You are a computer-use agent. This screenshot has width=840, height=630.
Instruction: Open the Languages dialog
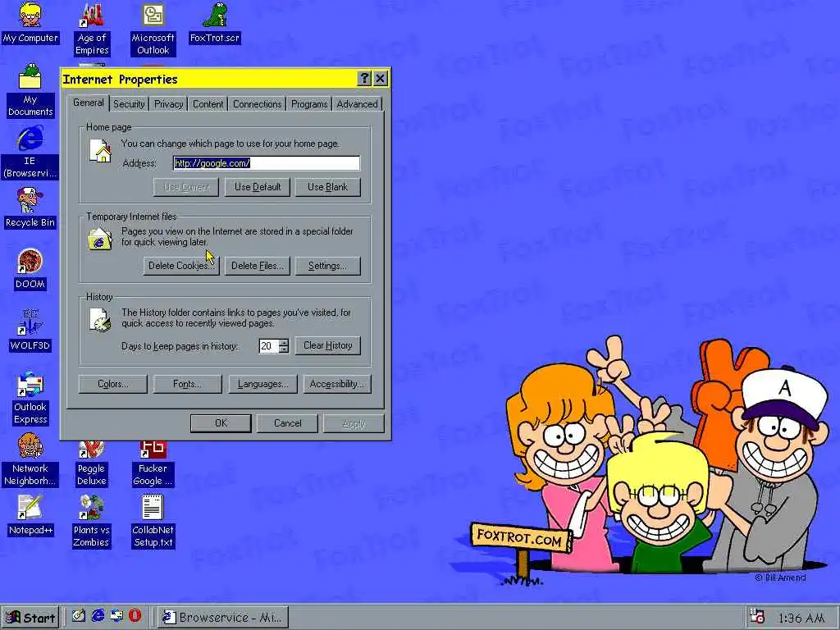(262, 384)
